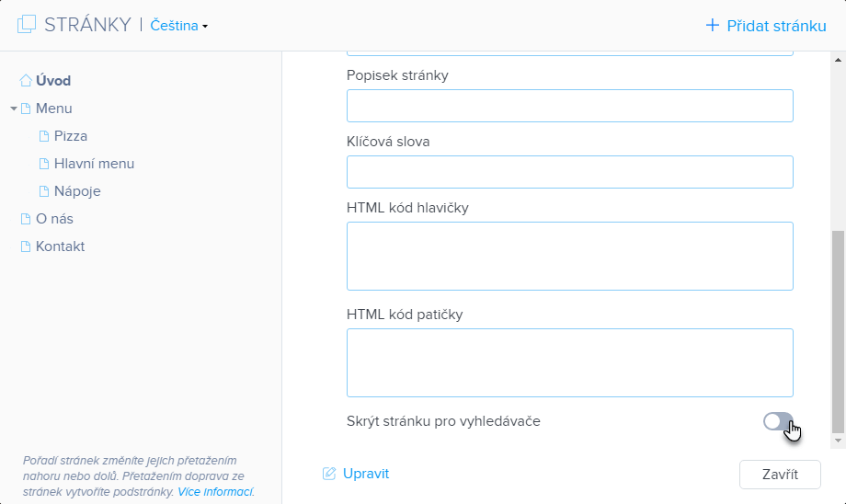Click into the Klíčová slova field
This screenshot has width=846, height=504.
pyautogui.click(x=569, y=172)
